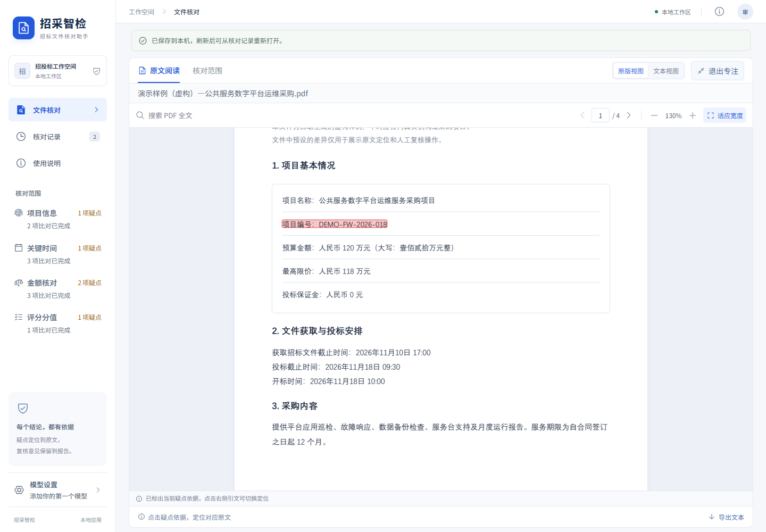The height and width of the screenshot is (532, 766).
Task: Expand the 文件核对 chevron arrow
Action: [96, 110]
